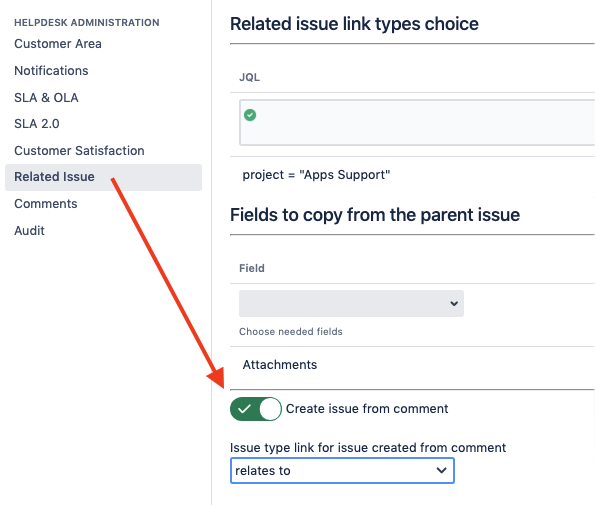Toggle Create issue from comment switch
595x505 pixels.
(256, 409)
